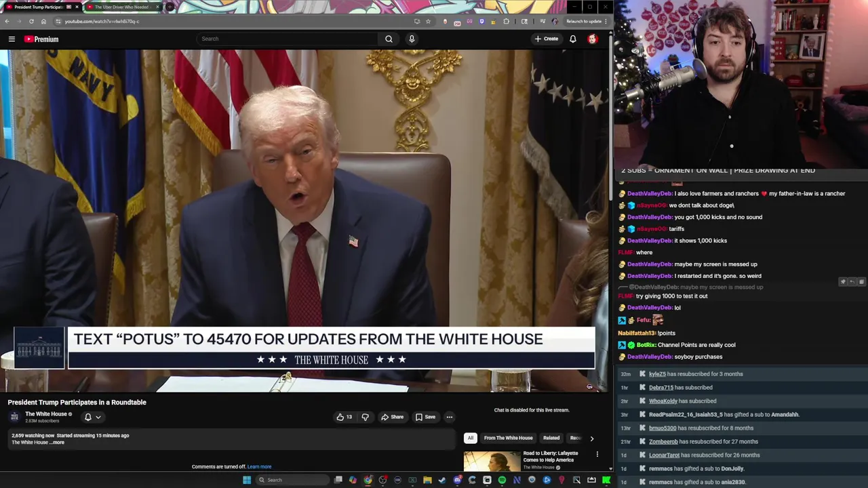
Task: Open the YouTube notifications bell
Action: coord(573,39)
